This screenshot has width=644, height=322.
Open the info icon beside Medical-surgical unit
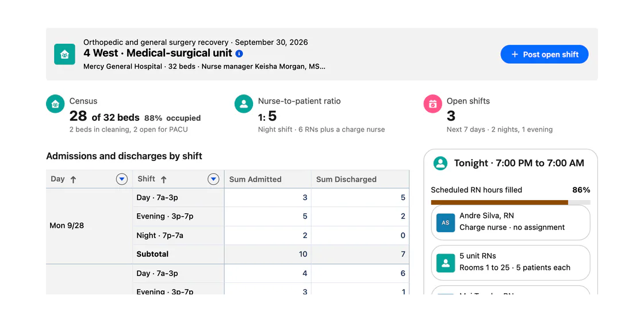(239, 53)
